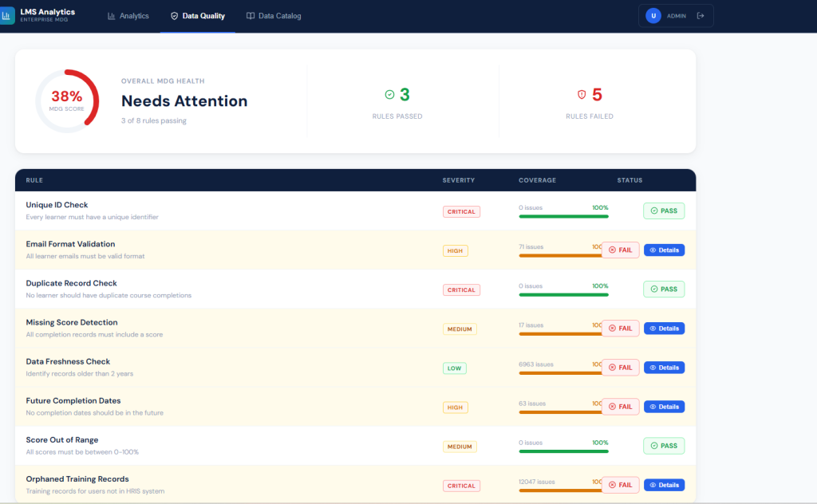Click the red rules failed shield icon
The height and width of the screenshot is (504, 817).
click(582, 95)
